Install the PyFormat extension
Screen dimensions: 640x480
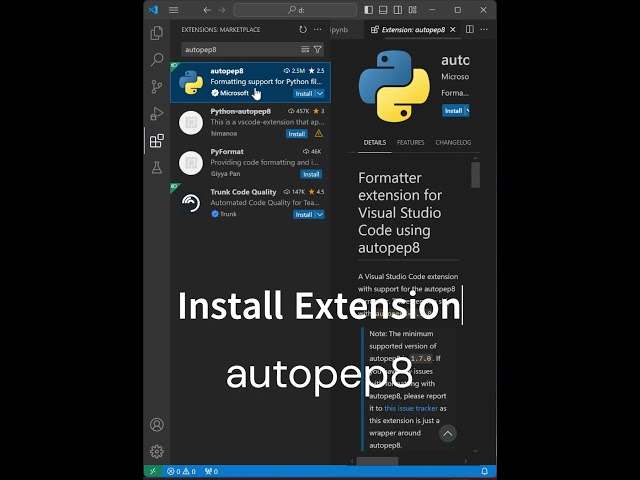pos(311,174)
